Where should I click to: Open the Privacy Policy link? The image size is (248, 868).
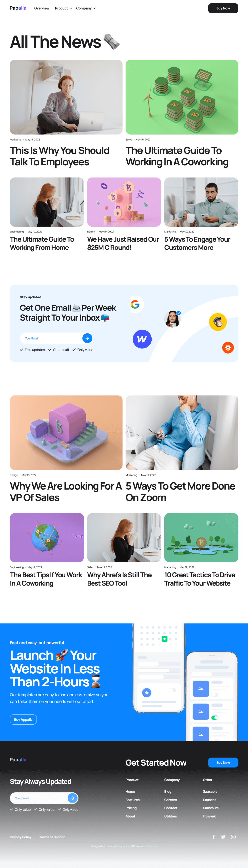coord(21,837)
